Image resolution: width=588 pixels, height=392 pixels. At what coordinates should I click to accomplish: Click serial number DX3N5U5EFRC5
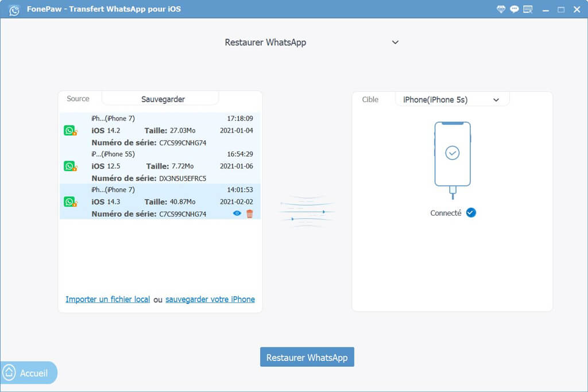coord(183,178)
